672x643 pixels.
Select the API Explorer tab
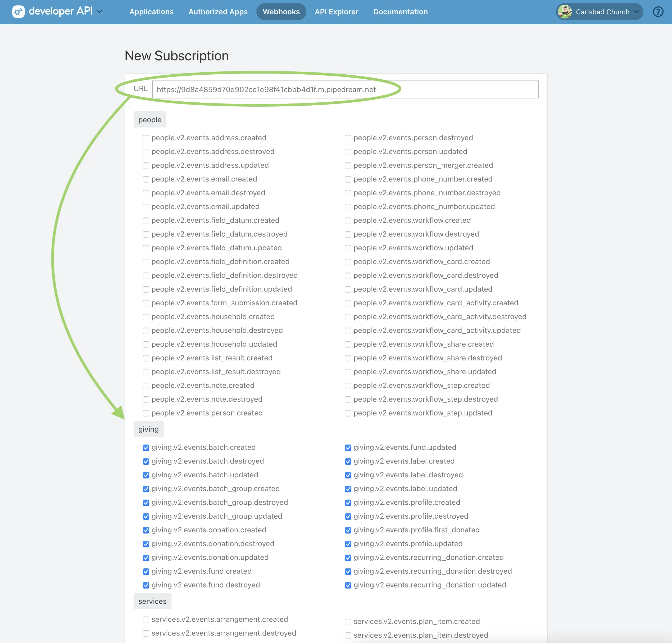pos(337,11)
